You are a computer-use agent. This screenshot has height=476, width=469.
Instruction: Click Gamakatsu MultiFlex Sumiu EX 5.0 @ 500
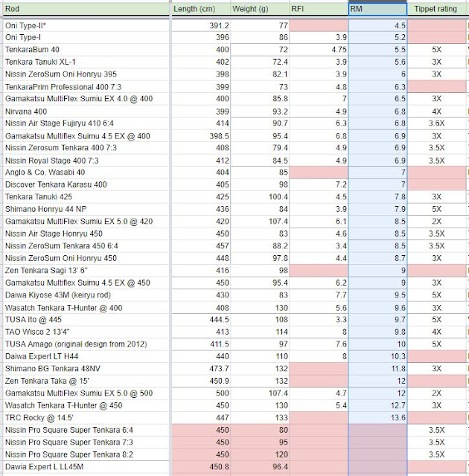coord(86,393)
